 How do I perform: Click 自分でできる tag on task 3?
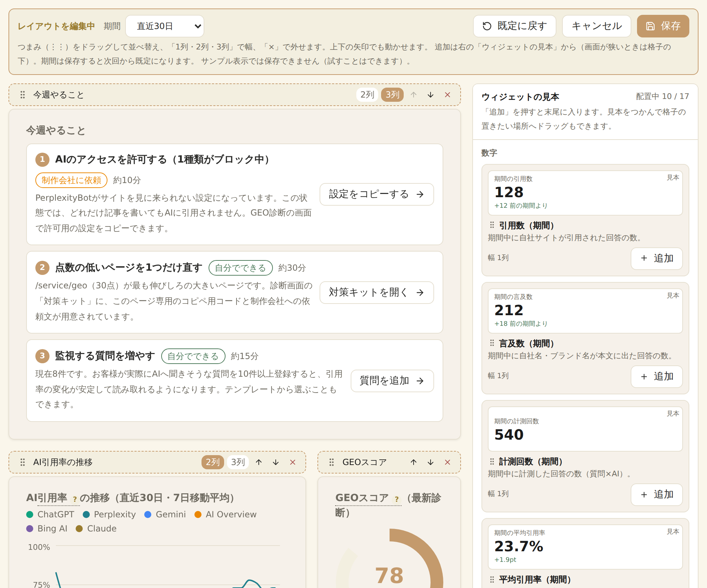(193, 356)
